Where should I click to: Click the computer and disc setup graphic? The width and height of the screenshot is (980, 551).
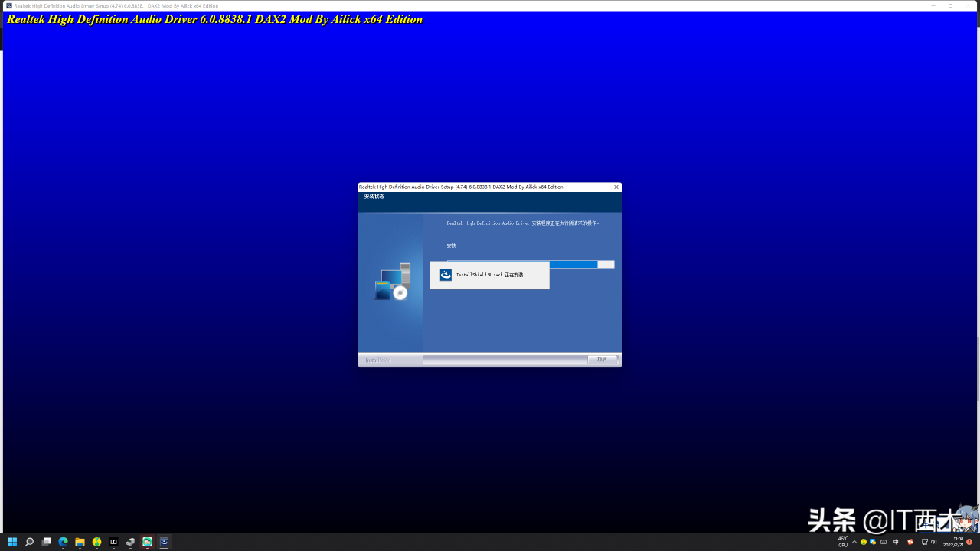coord(393,282)
